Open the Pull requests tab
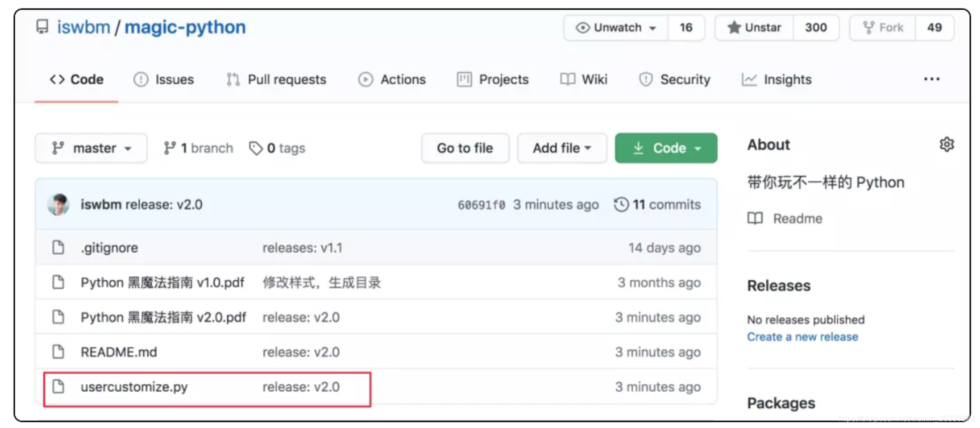Image resolution: width=980 pixels, height=428 pixels. (276, 79)
